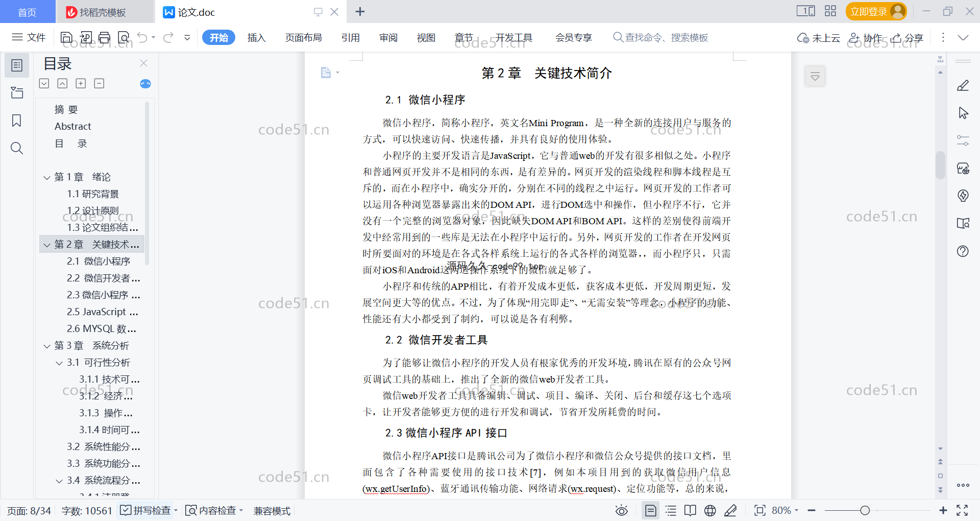Switch to outline view icon in status bar
Viewport: 980px width, 521px height.
[671, 510]
